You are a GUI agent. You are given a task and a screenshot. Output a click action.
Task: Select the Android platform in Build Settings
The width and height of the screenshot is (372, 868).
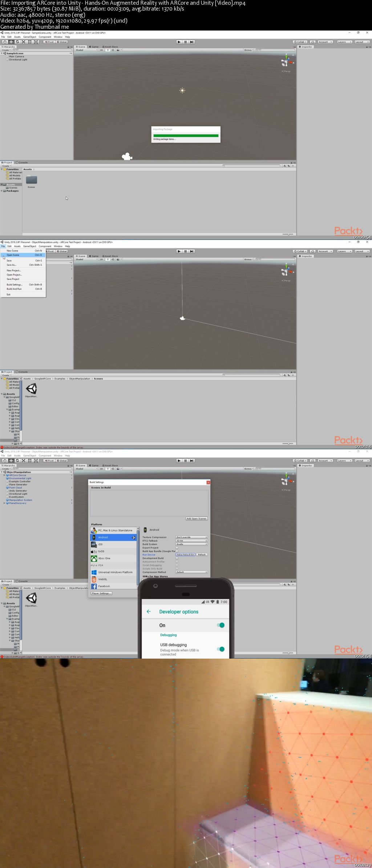pyautogui.click(x=114, y=537)
